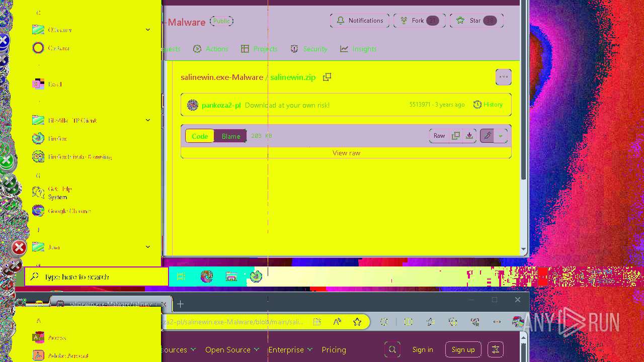644x362 pixels.
Task: Click the GitHub search magnifier button
Action: pos(392,349)
